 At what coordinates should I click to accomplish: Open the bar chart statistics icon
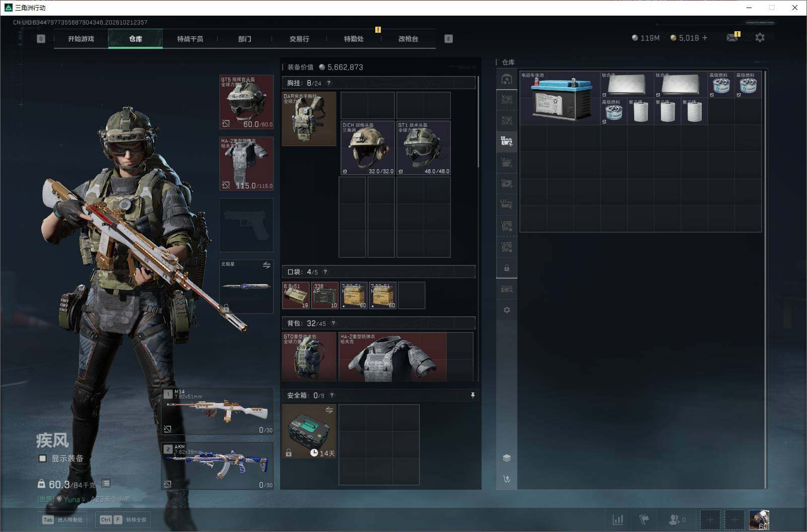(618, 519)
